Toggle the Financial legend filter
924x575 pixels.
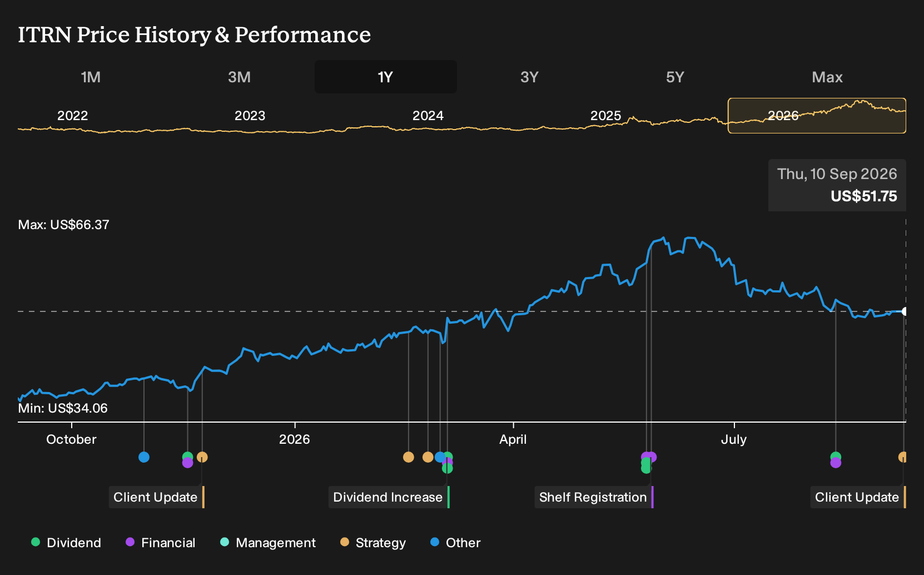click(160, 543)
